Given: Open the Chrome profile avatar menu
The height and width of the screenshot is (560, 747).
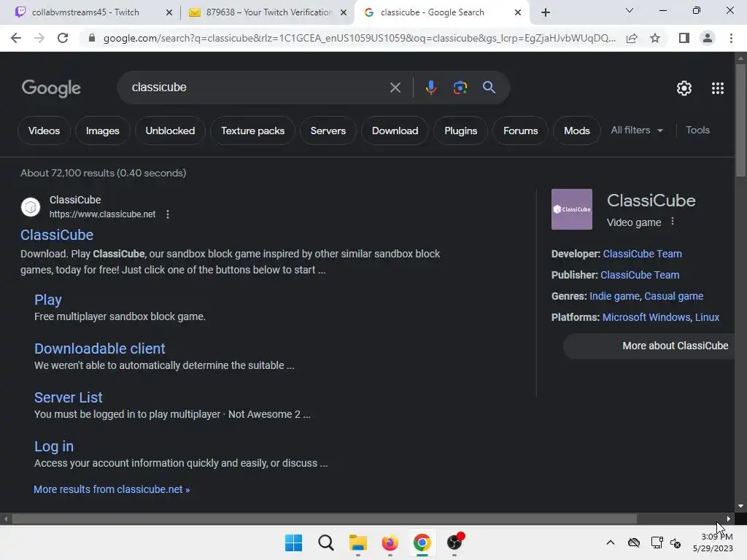Looking at the screenshot, I should click(708, 38).
